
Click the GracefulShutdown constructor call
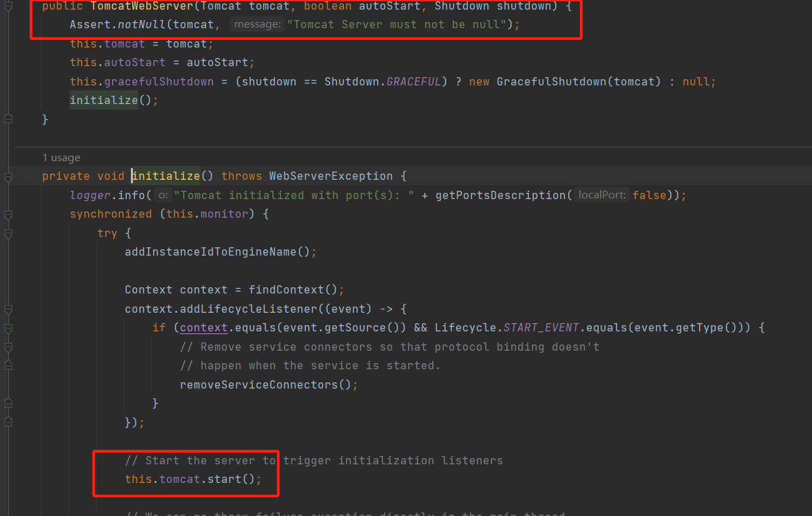[x=552, y=81]
